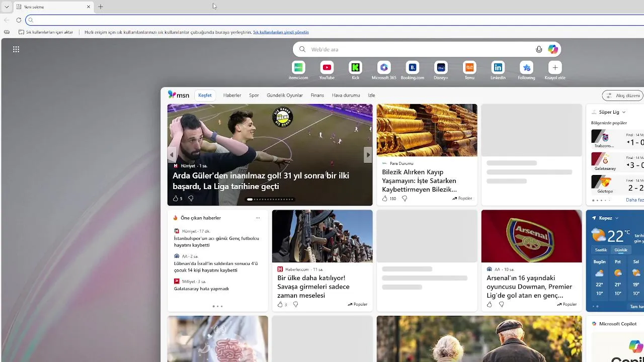Open the Trabzonspor match score row

[x=617, y=139]
